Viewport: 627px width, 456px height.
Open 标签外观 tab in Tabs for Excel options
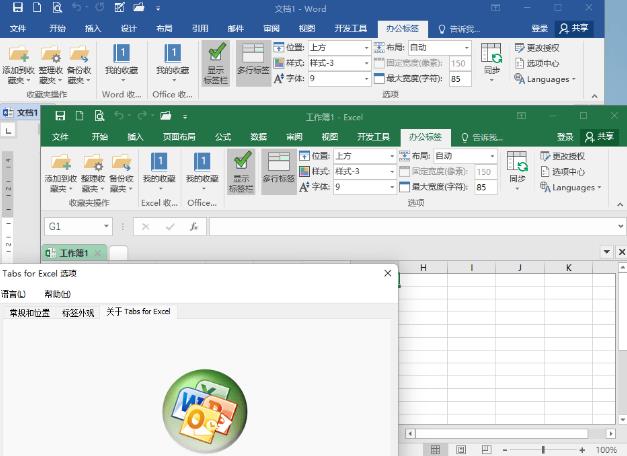78,313
